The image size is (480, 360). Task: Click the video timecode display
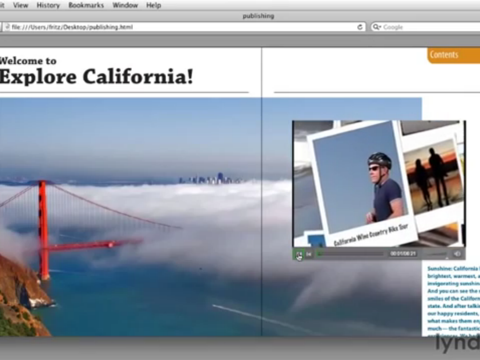pyautogui.click(x=403, y=254)
